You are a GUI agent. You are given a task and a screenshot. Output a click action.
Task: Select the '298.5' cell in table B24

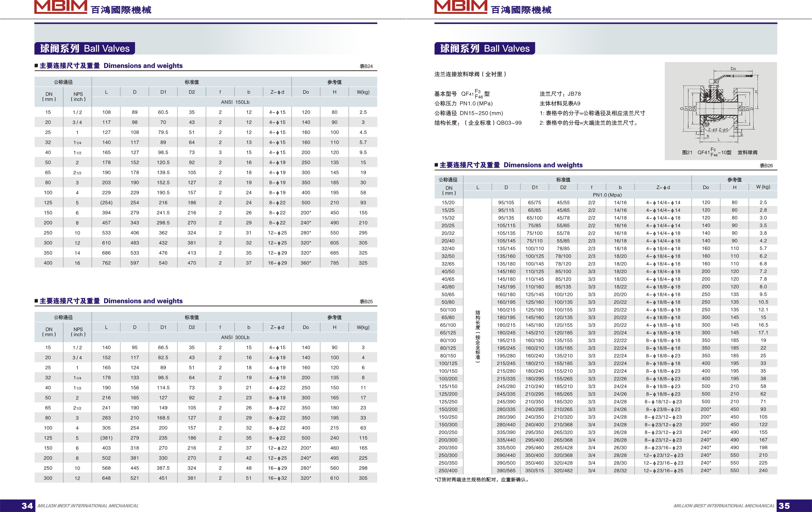click(x=163, y=223)
